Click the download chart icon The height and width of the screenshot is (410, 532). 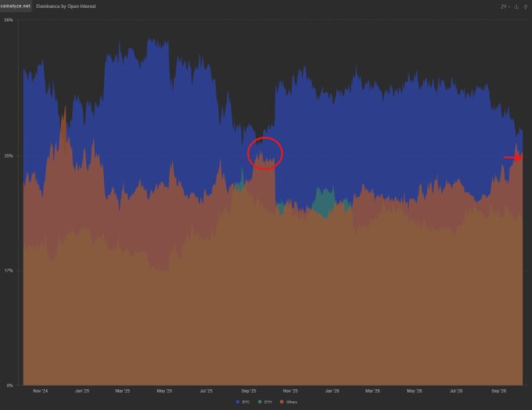pyautogui.click(x=516, y=6)
